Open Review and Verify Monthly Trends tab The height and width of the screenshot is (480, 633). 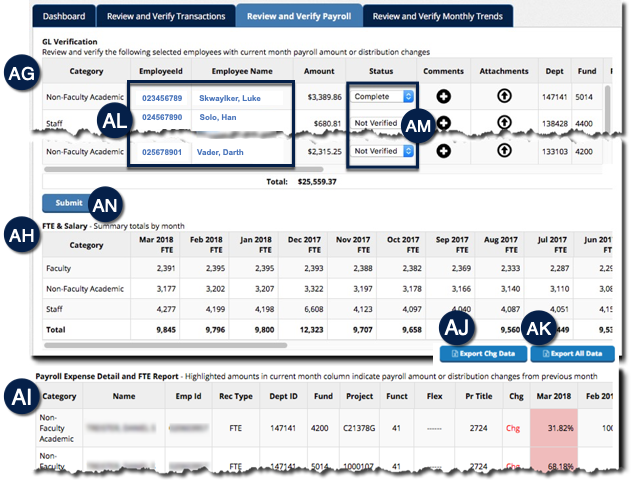[x=437, y=16]
